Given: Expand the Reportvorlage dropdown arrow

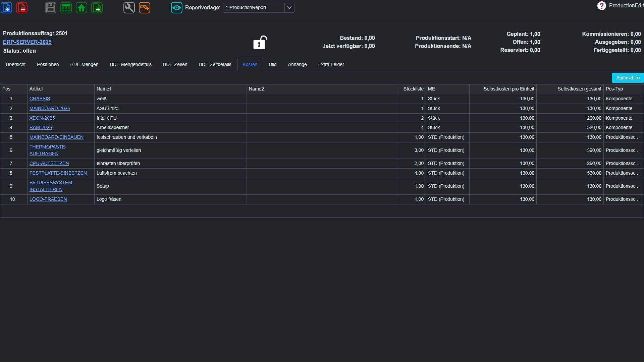Looking at the screenshot, I should pos(289,7).
